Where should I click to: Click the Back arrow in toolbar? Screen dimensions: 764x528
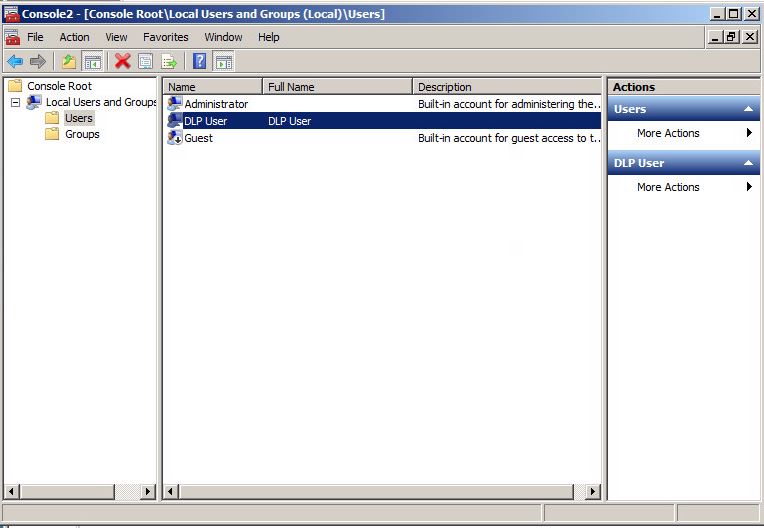coord(15,61)
